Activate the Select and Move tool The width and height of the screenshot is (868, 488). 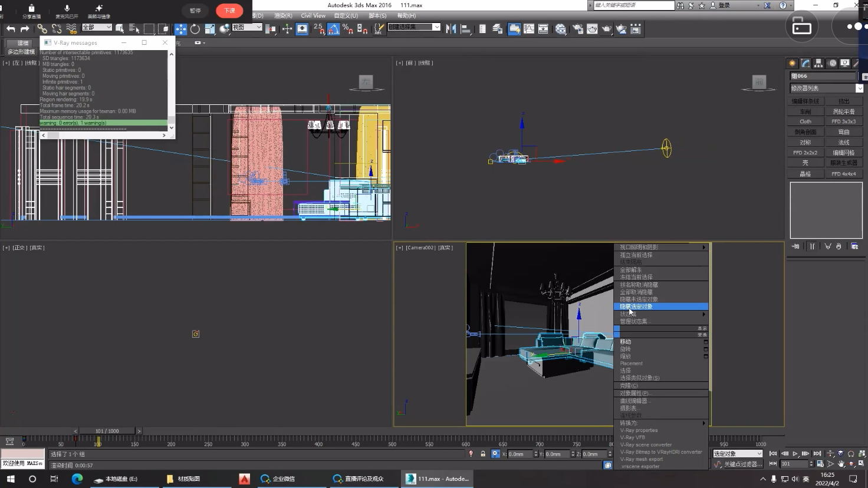pos(180,28)
